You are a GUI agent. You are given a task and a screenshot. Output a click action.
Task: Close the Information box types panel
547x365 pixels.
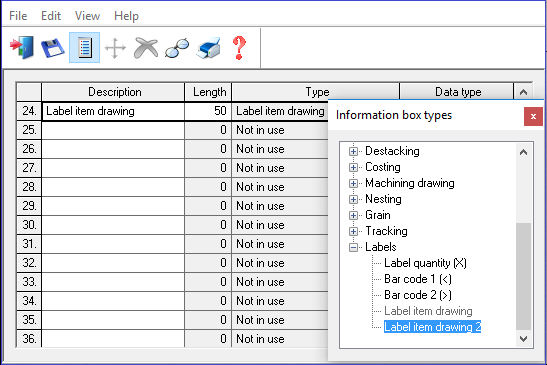(533, 117)
